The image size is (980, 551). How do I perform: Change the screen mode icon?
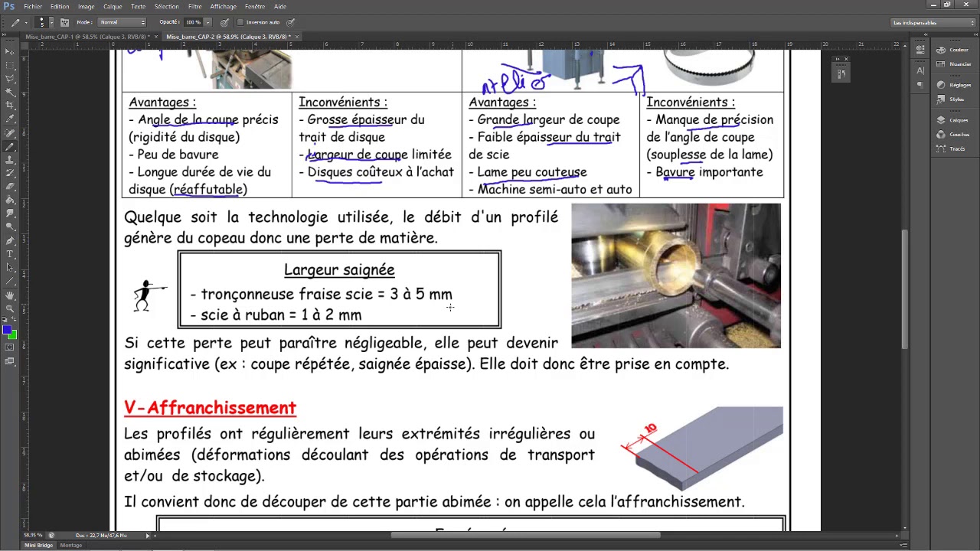pyautogui.click(x=9, y=360)
